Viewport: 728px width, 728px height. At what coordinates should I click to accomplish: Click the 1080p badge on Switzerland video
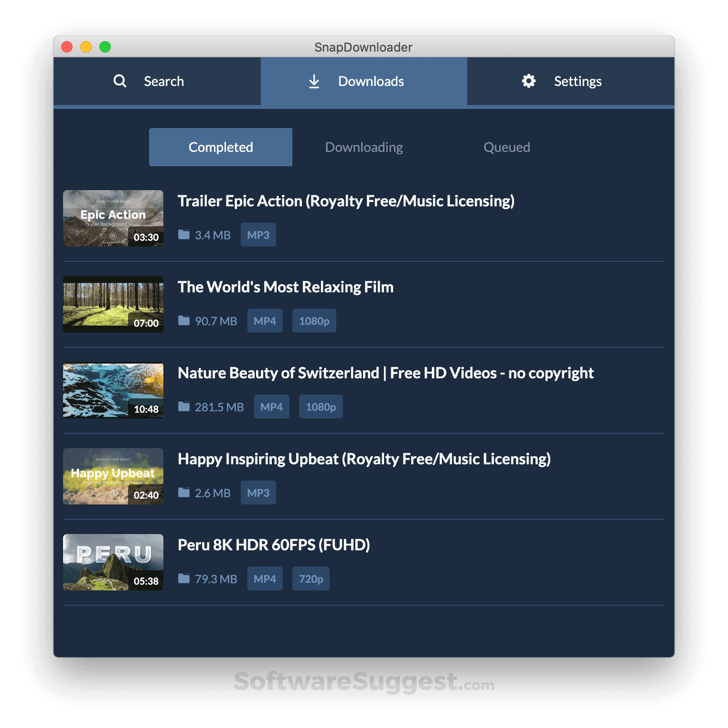pos(321,407)
